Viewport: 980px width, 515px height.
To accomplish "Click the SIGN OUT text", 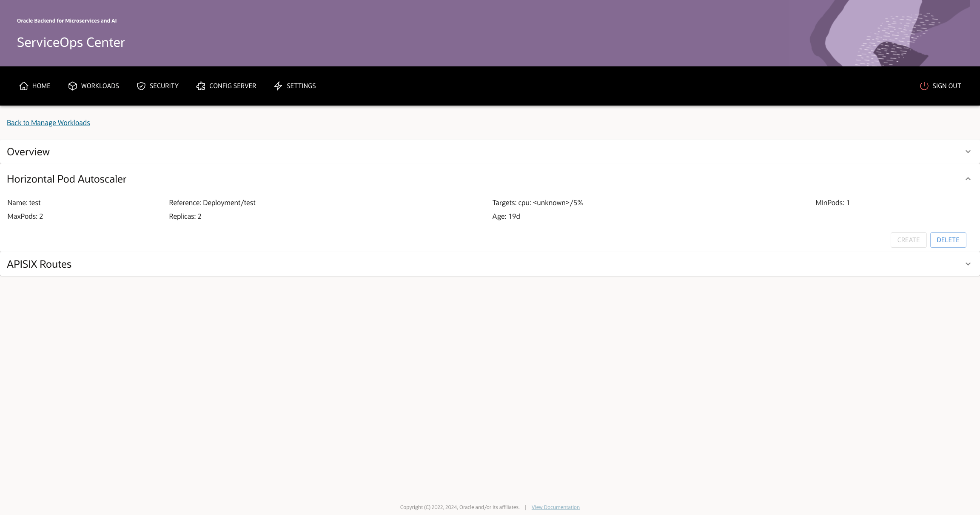I will tap(946, 86).
